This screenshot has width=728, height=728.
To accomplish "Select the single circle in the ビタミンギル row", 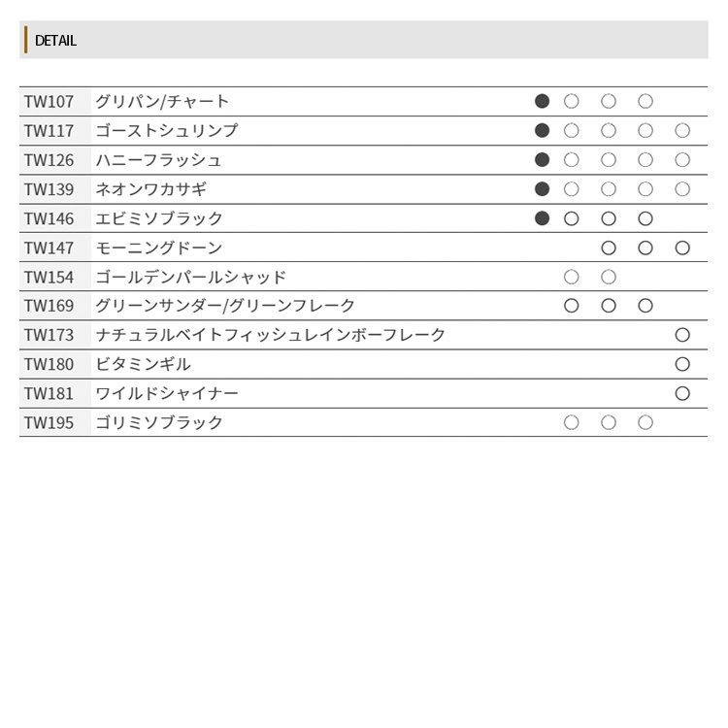I will 682,364.
